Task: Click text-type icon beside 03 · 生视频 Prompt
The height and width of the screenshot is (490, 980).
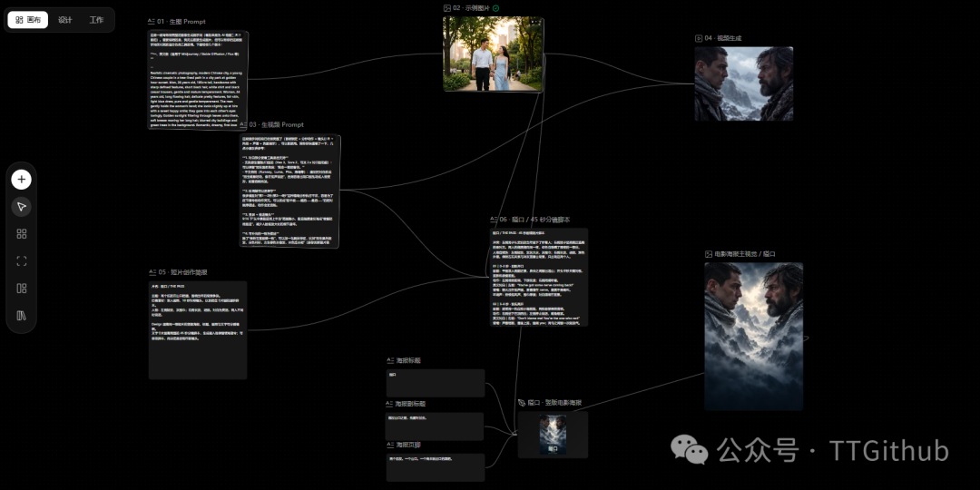Action: [x=243, y=125]
